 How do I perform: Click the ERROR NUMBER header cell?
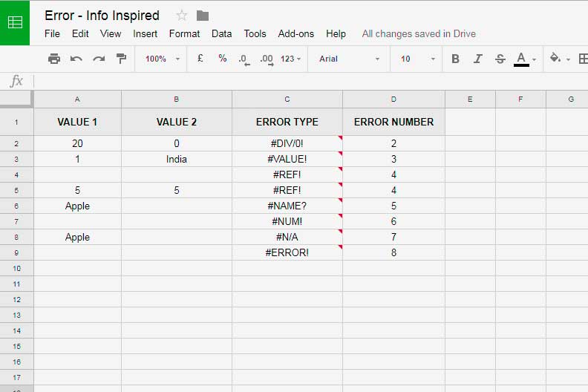click(393, 122)
